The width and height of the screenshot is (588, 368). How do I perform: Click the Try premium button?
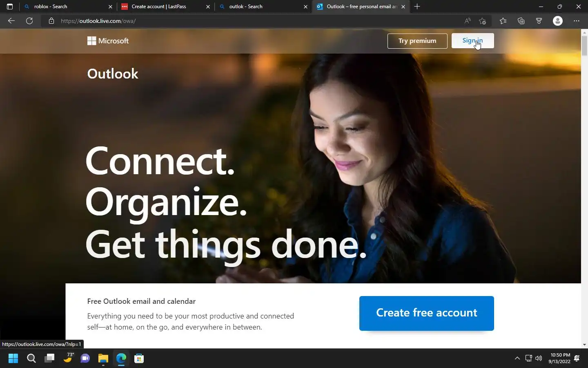(x=417, y=41)
